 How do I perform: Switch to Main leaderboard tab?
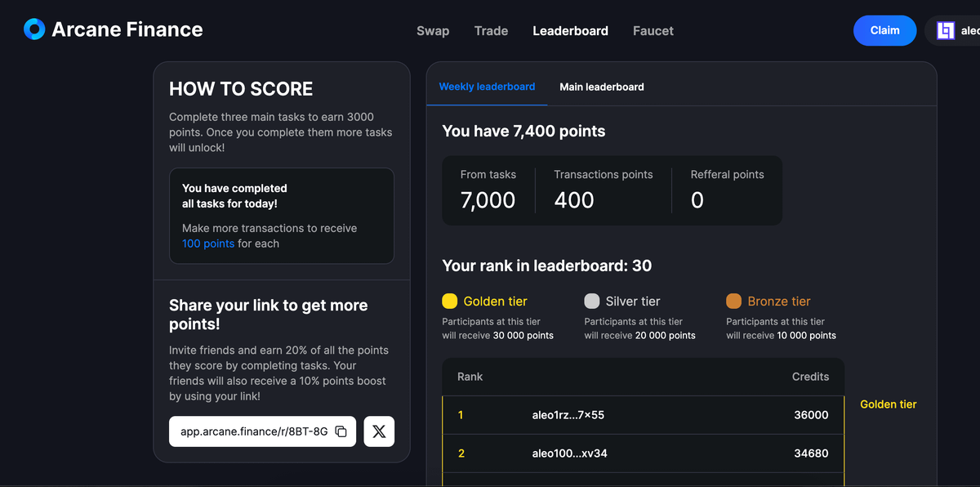tap(602, 87)
